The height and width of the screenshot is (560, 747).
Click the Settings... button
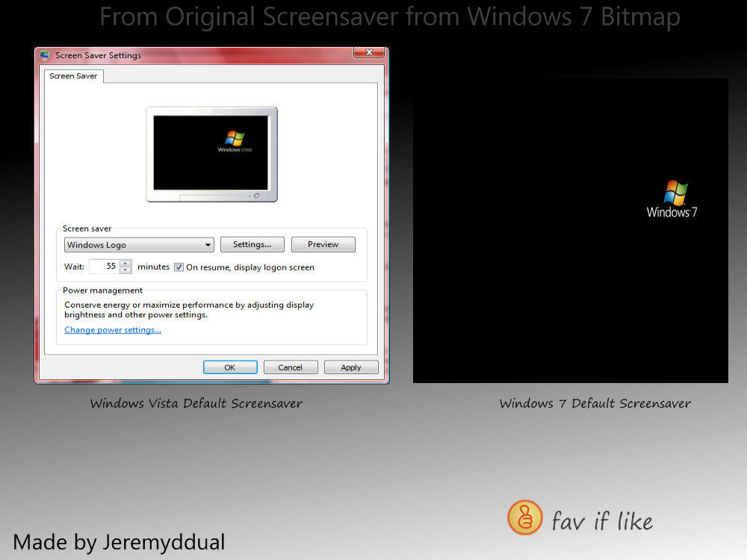tap(252, 244)
